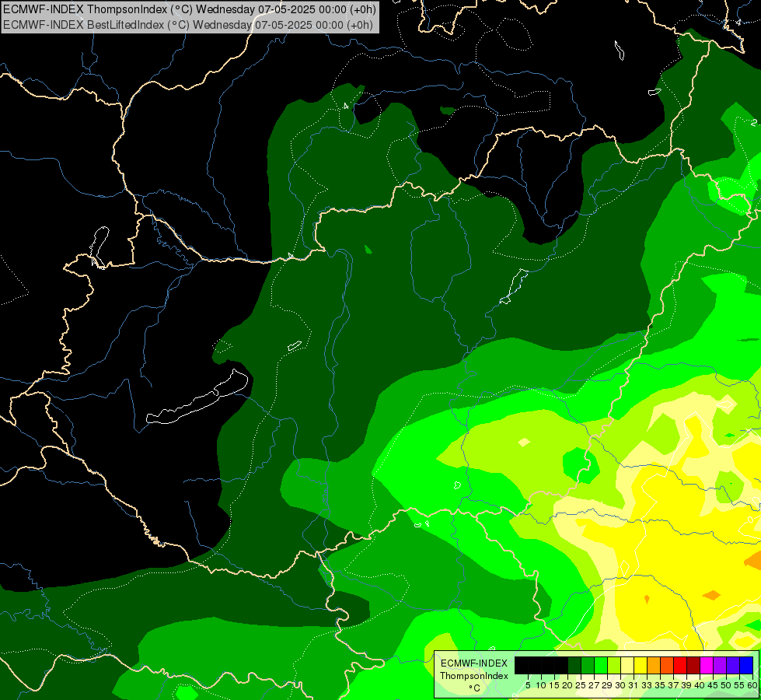The image size is (761, 700).
Task: Select the purple 45-50 legend swatch
Action: point(720,665)
